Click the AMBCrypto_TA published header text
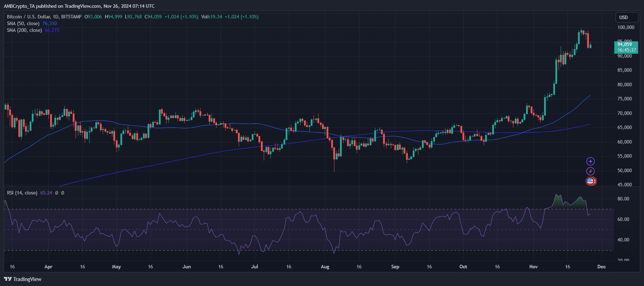The image size is (644, 286). pyautogui.click(x=79, y=6)
